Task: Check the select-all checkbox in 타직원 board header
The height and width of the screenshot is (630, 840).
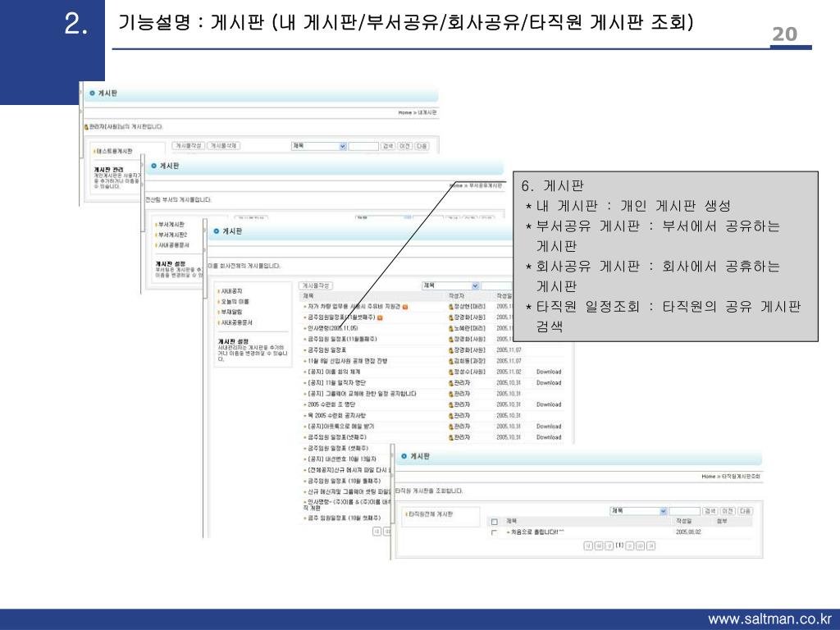Action: click(x=495, y=522)
